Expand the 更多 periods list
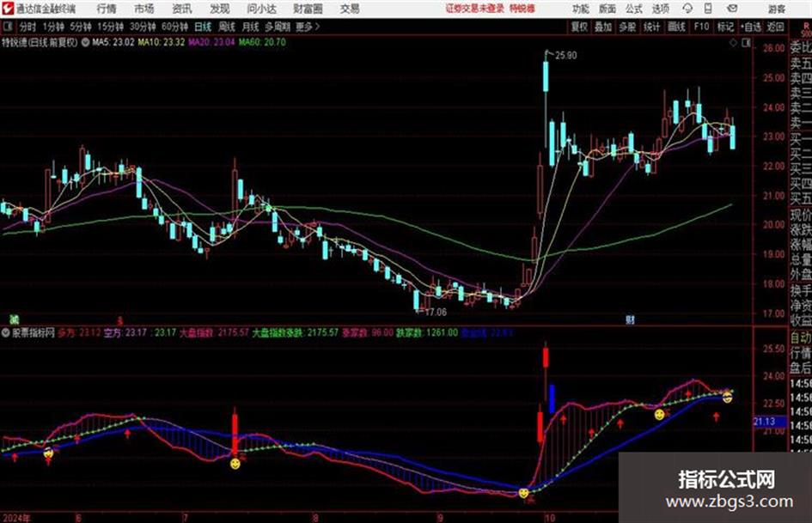 [x=308, y=27]
